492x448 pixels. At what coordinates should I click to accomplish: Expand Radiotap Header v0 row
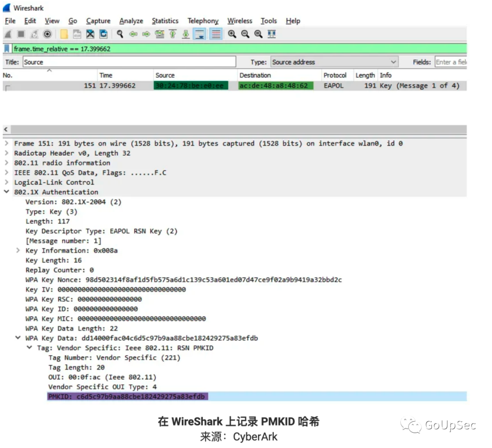(6, 153)
